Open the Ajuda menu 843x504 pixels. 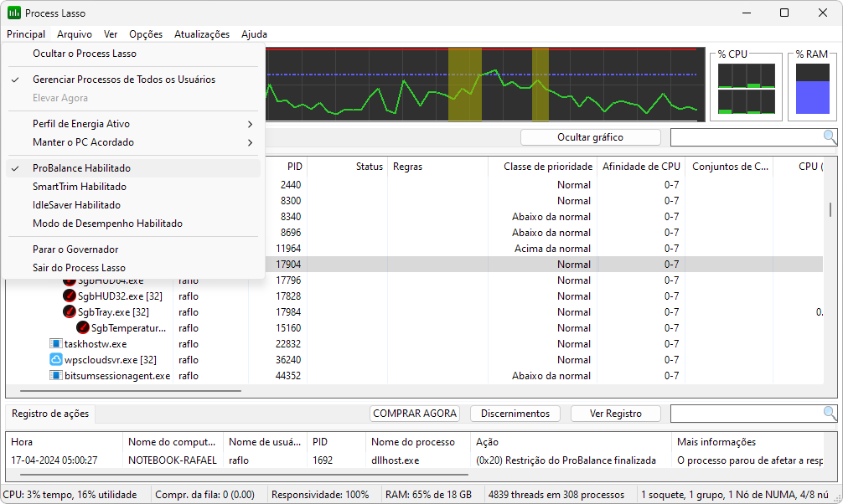254,33
